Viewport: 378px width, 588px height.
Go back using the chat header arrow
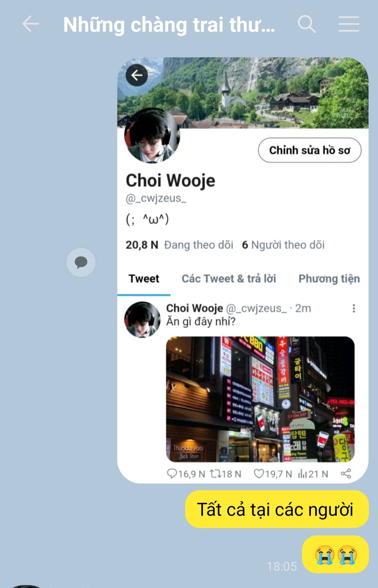[x=30, y=25]
